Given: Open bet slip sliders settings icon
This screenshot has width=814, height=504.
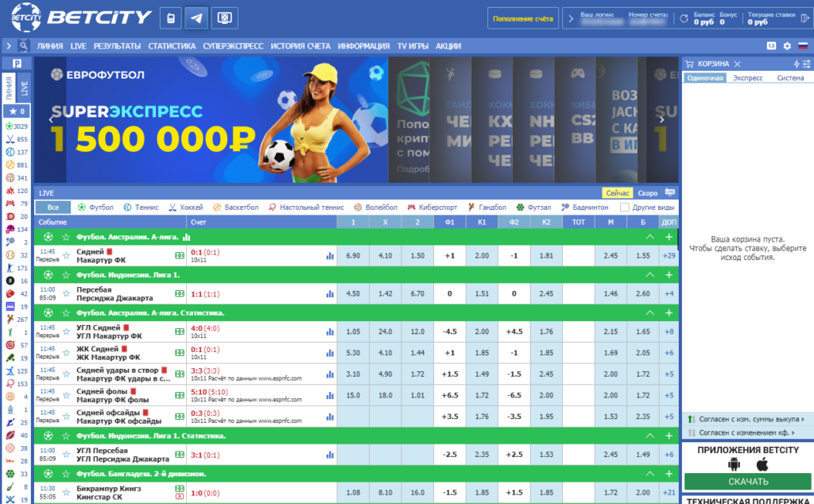Looking at the screenshot, I should (806, 64).
